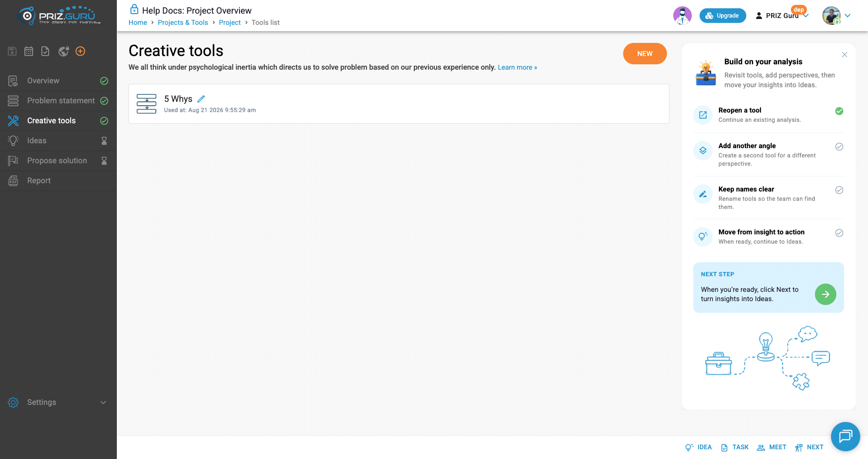Open Propose solution in the sidebar
Image resolution: width=868 pixels, height=459 pixels.
(x=58, y=161)
